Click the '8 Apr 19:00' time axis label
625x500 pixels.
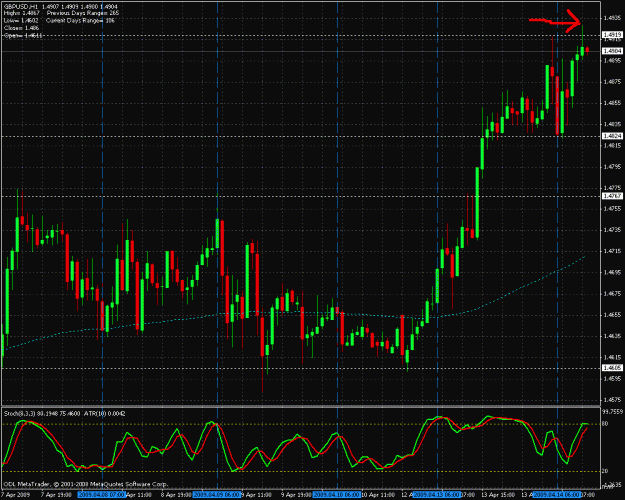tap(174, 495)
